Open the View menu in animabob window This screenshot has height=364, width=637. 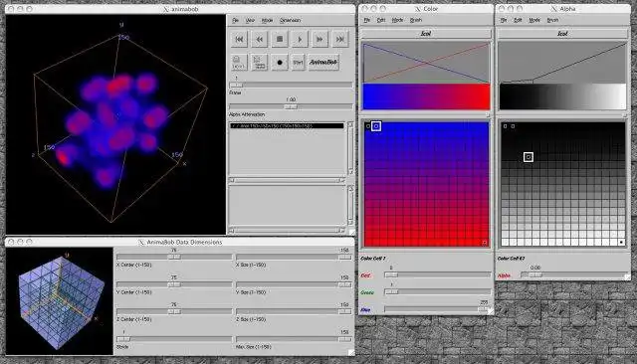(x=250, y=20)
